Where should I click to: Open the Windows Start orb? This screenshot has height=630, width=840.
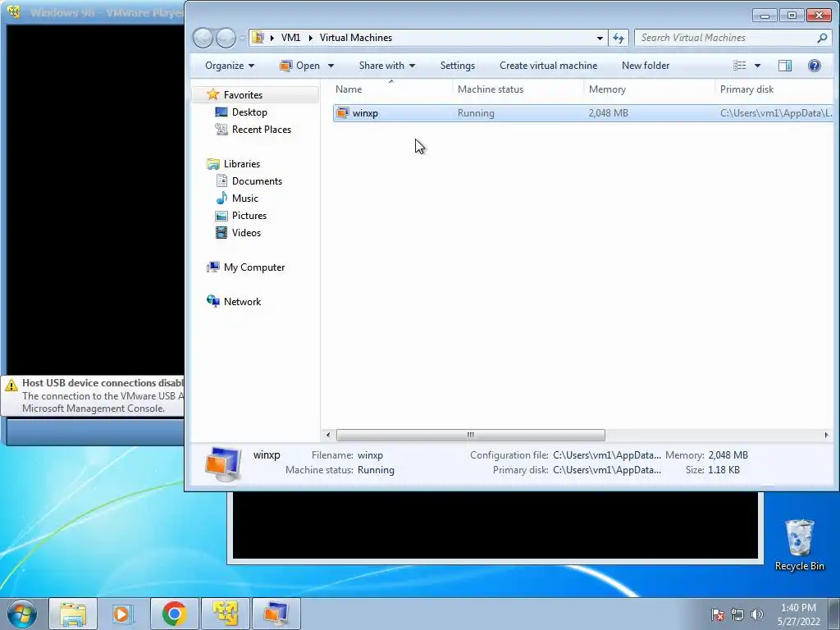22,614
